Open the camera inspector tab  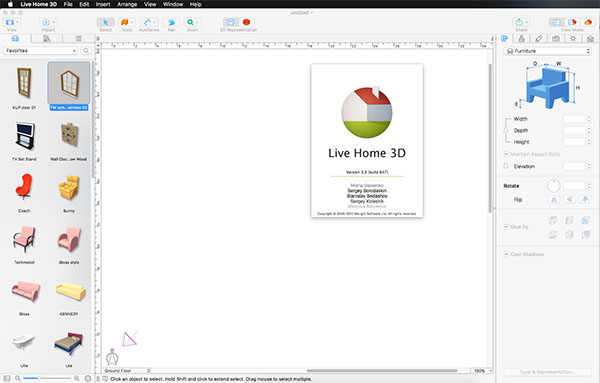pos(556,38)
